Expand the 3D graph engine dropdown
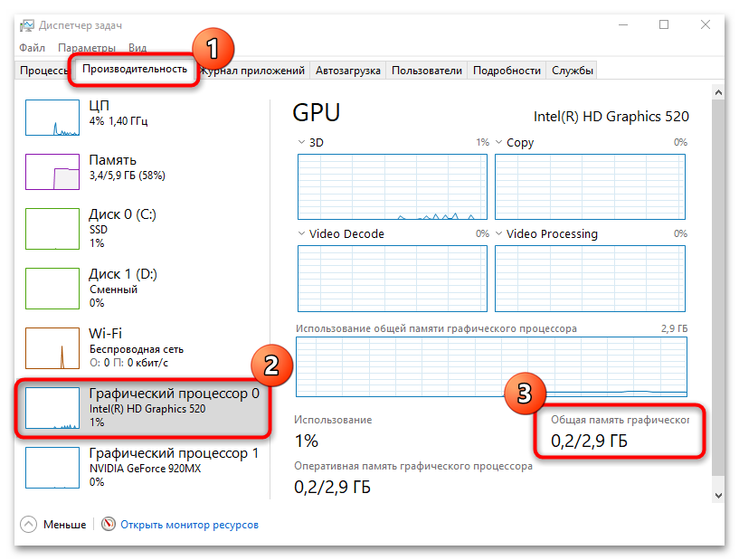Image resolution: width=739 pixels, height=560 pixels. [x=302, y=143]
